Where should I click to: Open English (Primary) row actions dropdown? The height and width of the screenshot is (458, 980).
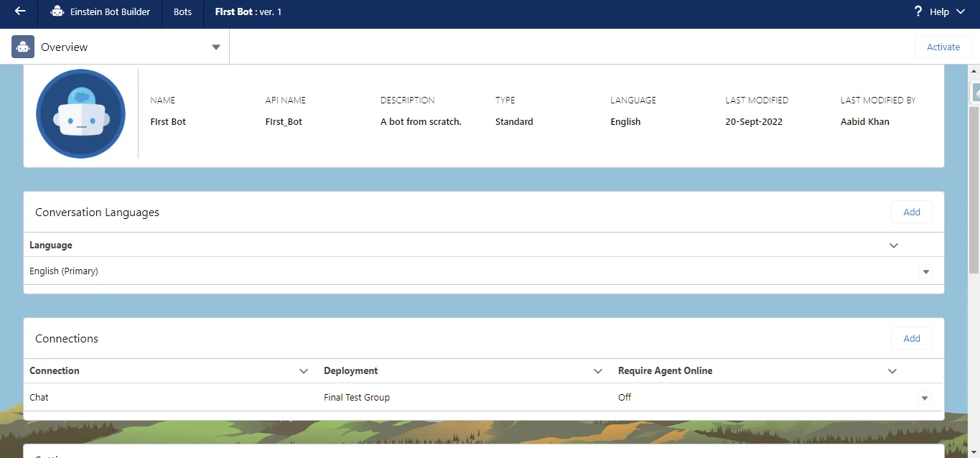(925, 272)
